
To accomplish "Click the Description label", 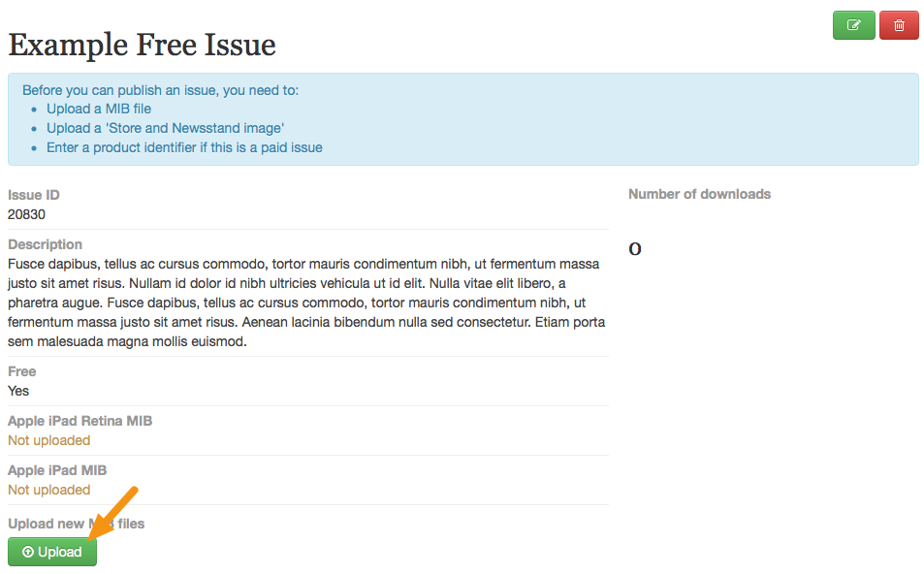I will 45,244.
